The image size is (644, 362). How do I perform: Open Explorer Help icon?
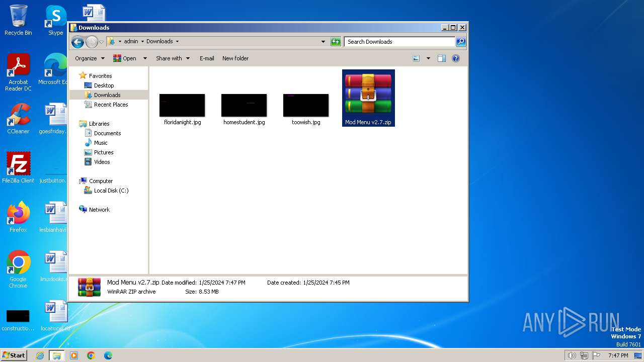click(456, 58)
